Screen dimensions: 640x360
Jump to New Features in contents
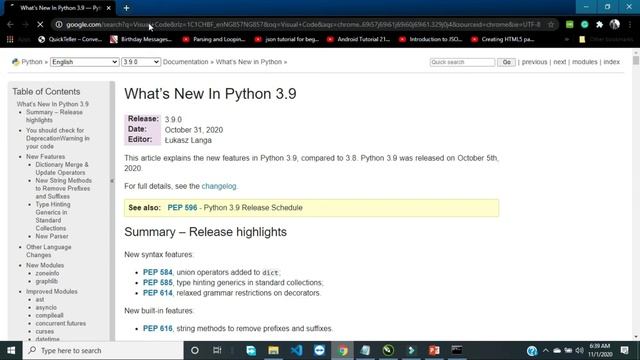point(45,157)
